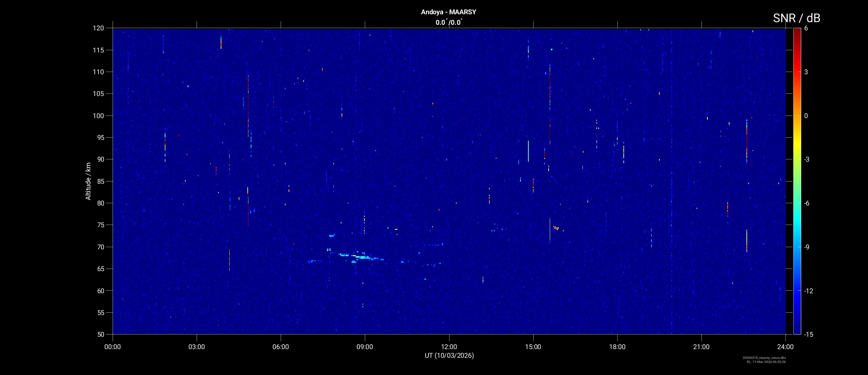Image resolution: width=868 pixels, height=375 pixels.
Task: Select the Altitude / km axis label
Action: coord(88,181)
